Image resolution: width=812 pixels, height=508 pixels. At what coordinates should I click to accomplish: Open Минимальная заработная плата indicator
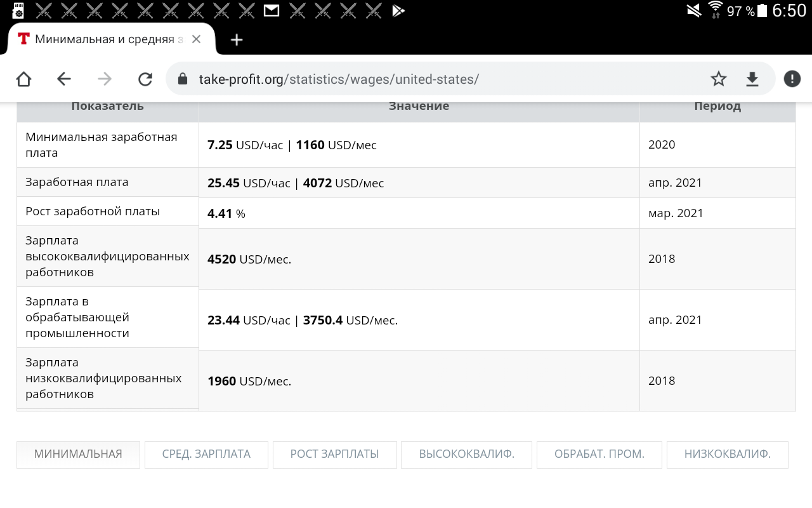coord(101,145)
